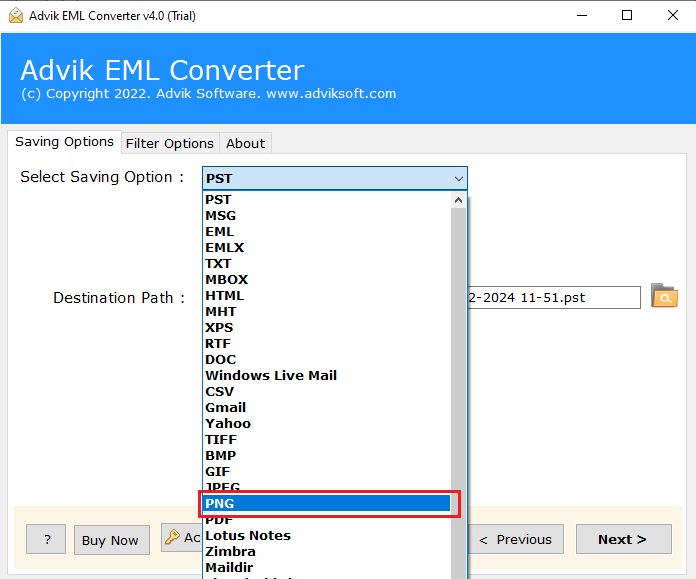The width and height of the screenshot is (696, 579).
Task: Select EMLX format in the dropdown list
Action: 327,248
